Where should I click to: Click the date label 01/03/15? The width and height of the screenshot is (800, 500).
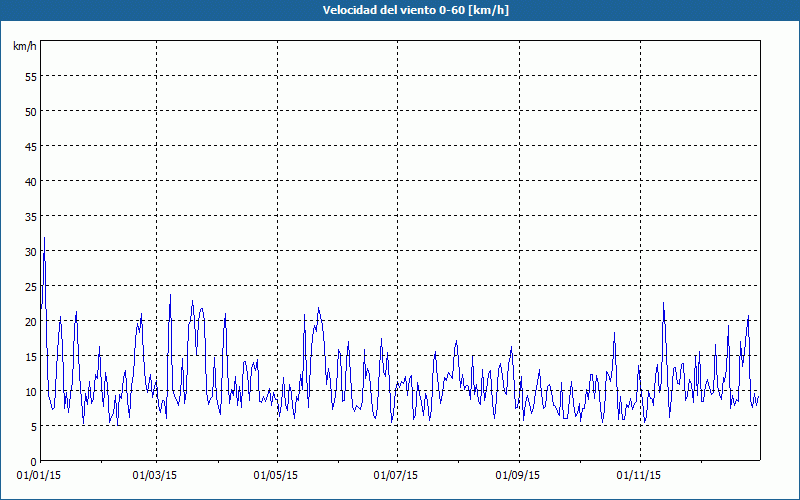coord(155,476)
